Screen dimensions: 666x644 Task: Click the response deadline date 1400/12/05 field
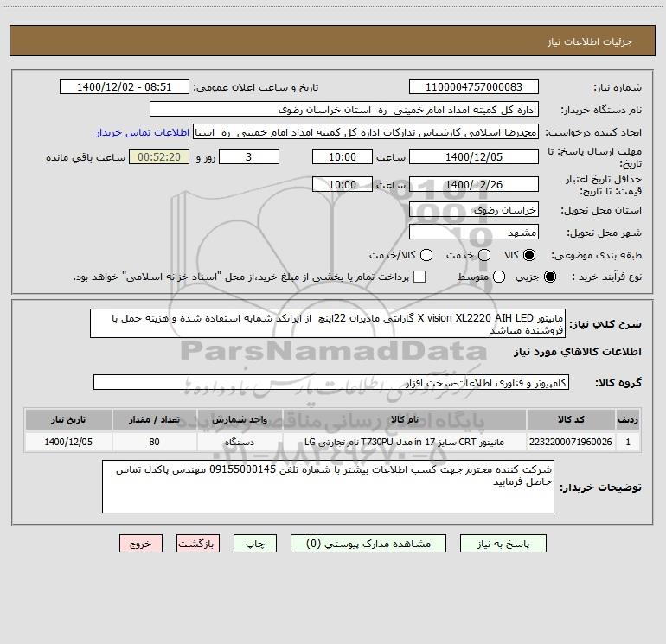coord(474,156)
